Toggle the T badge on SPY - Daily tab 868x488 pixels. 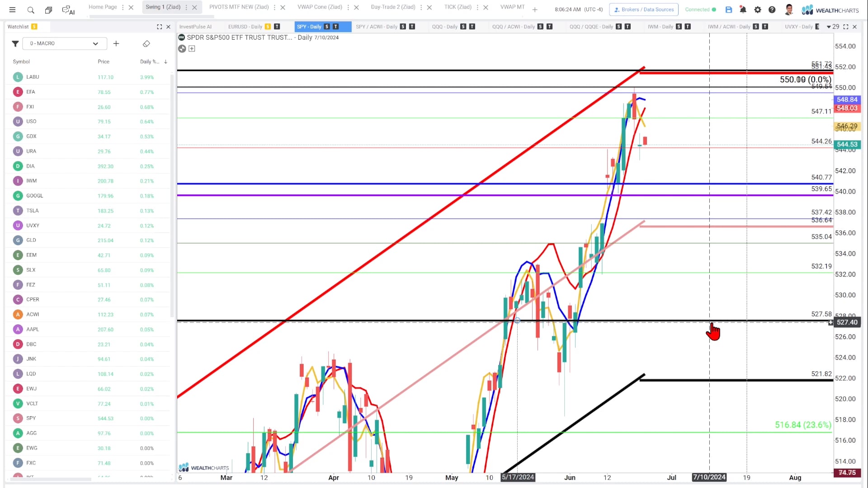point(335,27)
